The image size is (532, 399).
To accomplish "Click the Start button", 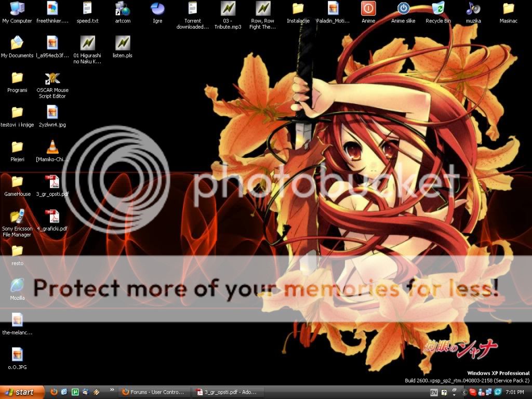I will 19,392.
